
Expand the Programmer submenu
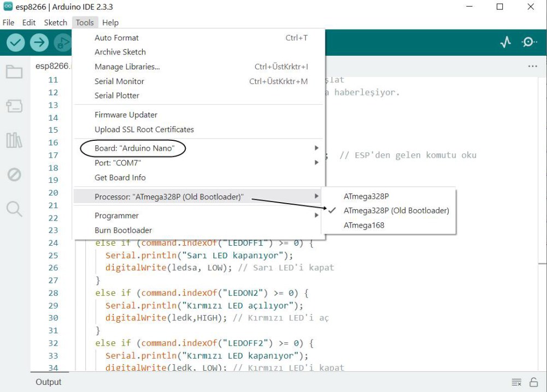pyautogui.click(x=199, y=216)
